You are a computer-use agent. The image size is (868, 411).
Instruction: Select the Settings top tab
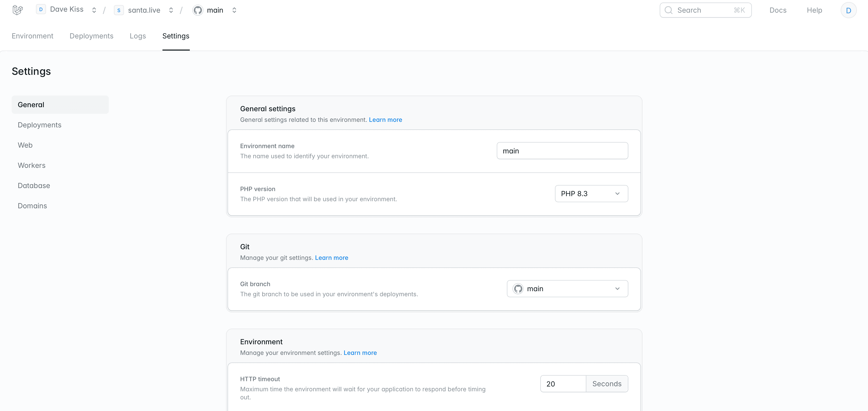176,36
